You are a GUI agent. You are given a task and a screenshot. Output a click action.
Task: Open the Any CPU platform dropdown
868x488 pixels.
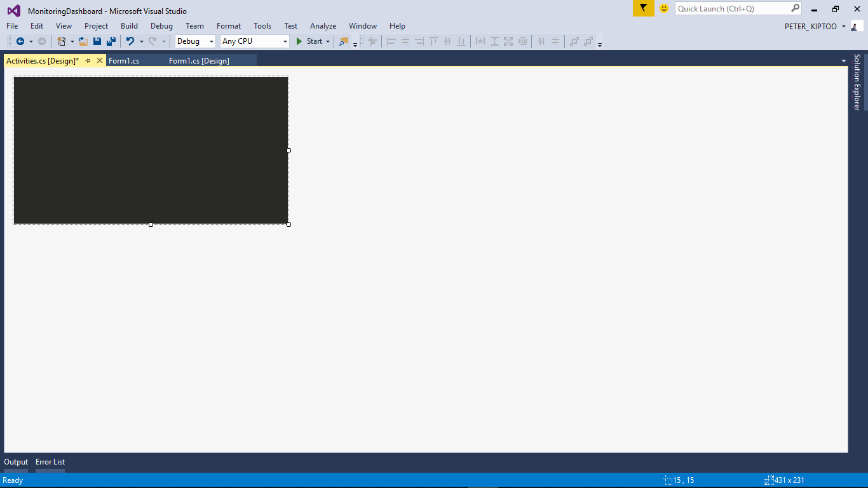point(284,41)
